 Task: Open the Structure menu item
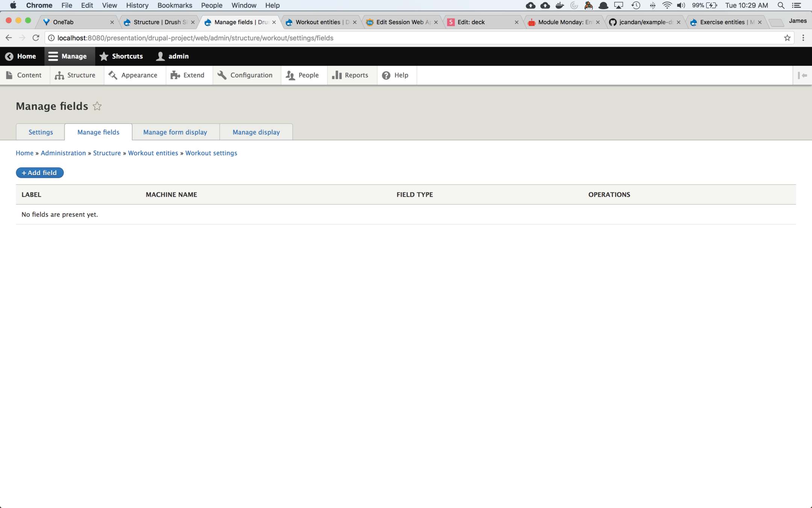click(x=75, y=75)
